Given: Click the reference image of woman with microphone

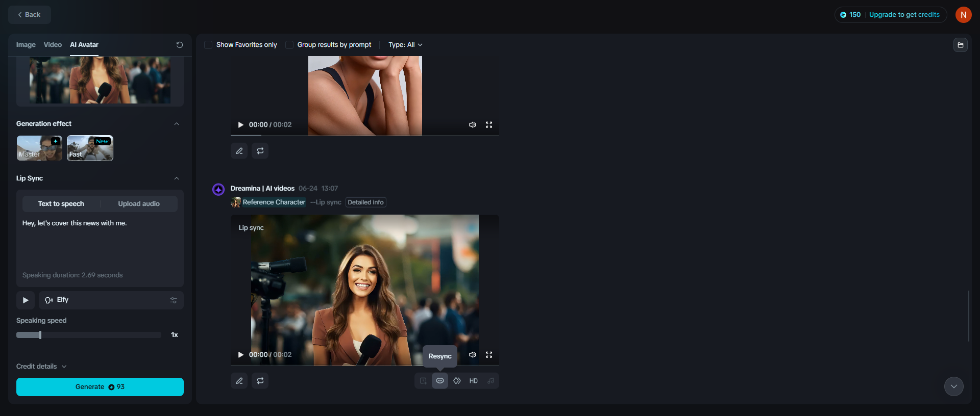Looking at the screenshot, I should pos(100,80).
